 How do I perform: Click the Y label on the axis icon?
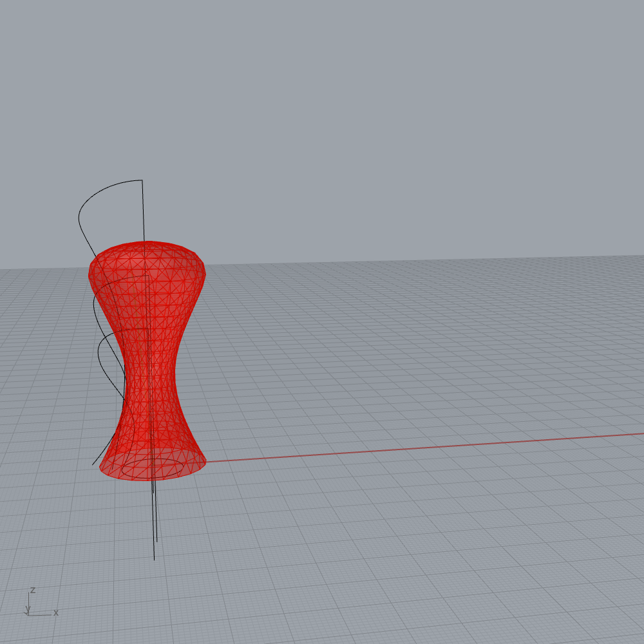pos(28,609)
